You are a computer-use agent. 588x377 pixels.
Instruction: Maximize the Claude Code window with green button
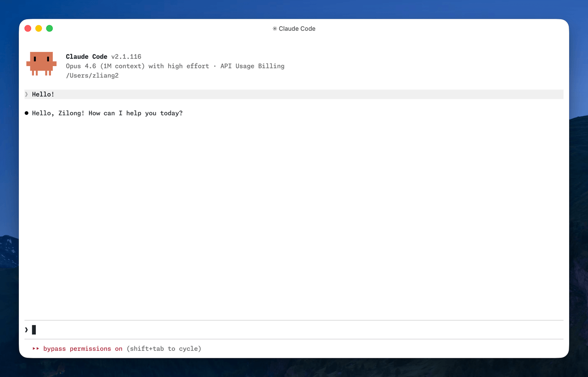coord(50,28)
